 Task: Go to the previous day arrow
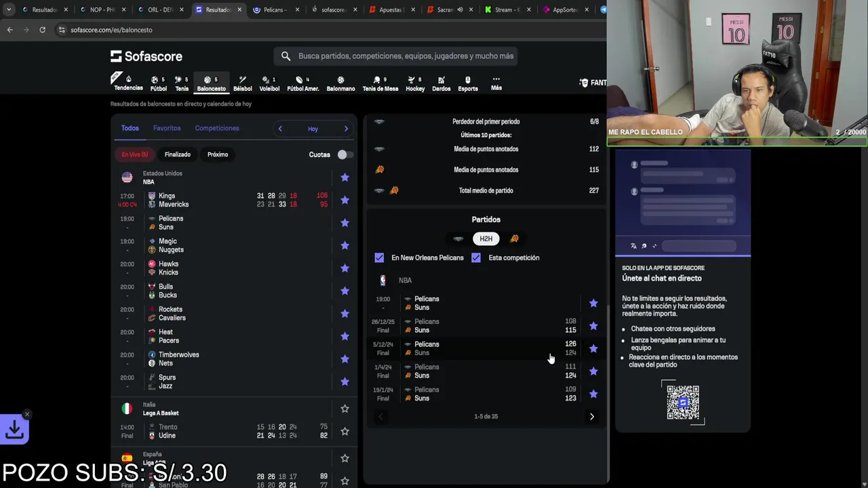pyautogui.click(x=280, y=129)
